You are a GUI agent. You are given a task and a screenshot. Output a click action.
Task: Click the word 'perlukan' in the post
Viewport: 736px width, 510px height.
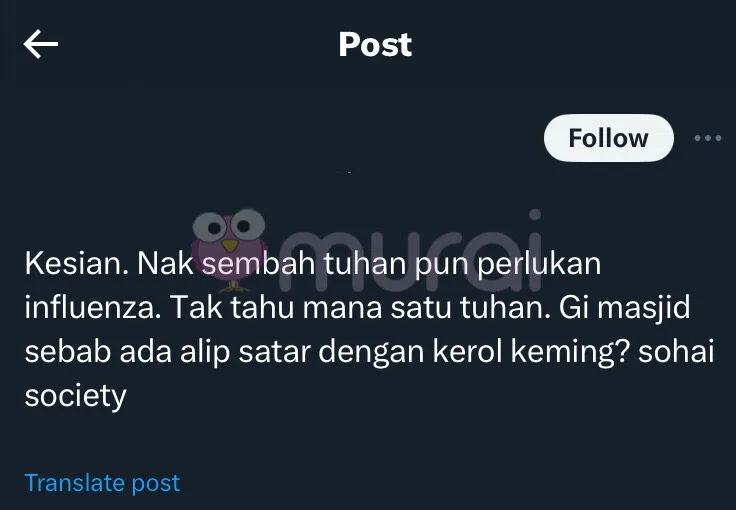pos(539,265)
